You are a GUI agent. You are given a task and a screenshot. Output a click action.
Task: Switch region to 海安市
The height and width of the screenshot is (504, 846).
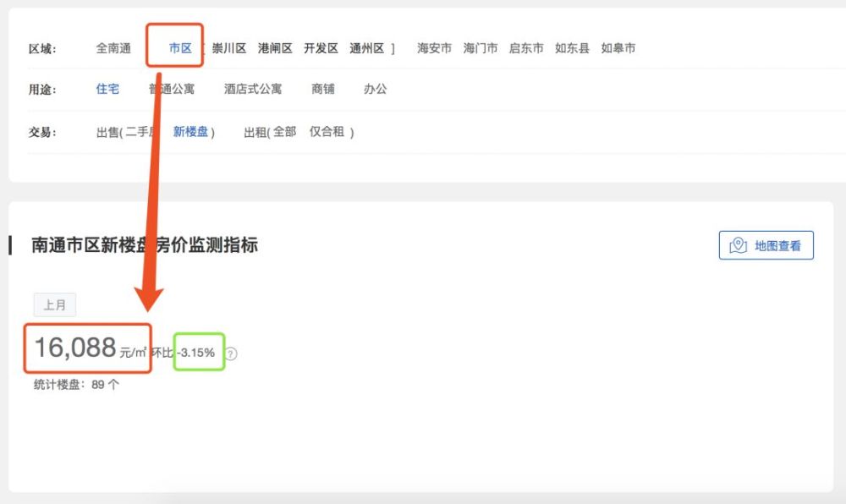[x=434, y=48]
